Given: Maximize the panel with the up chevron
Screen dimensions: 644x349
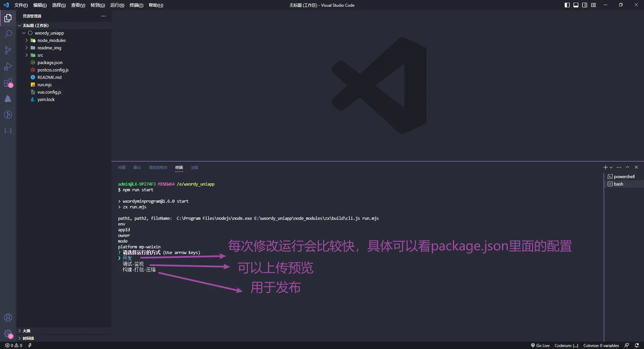Looking at the screenshot, I should [x=628, y=167].
